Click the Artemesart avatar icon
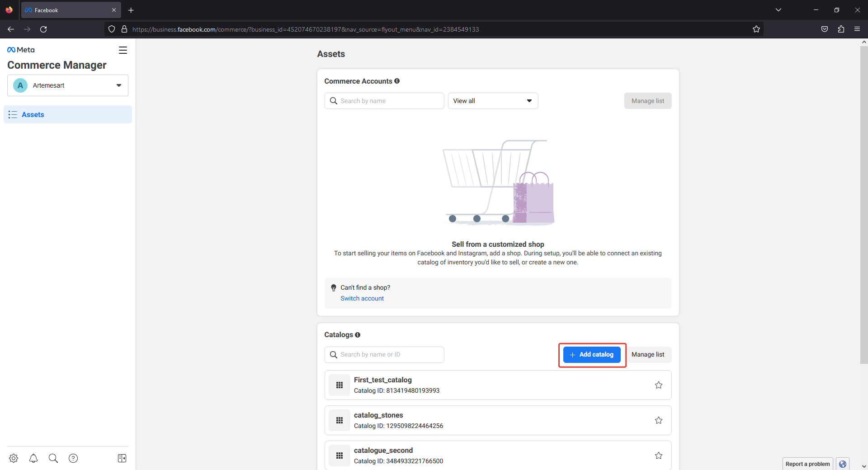Image resolution: width=868 pixels, height=470 pixels. pos(20,85)
